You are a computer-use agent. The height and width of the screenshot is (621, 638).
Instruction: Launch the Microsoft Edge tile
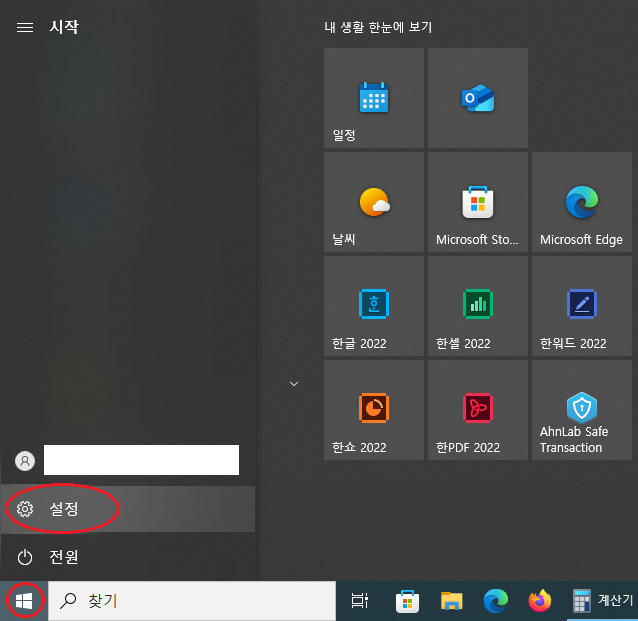click(581, 202)
